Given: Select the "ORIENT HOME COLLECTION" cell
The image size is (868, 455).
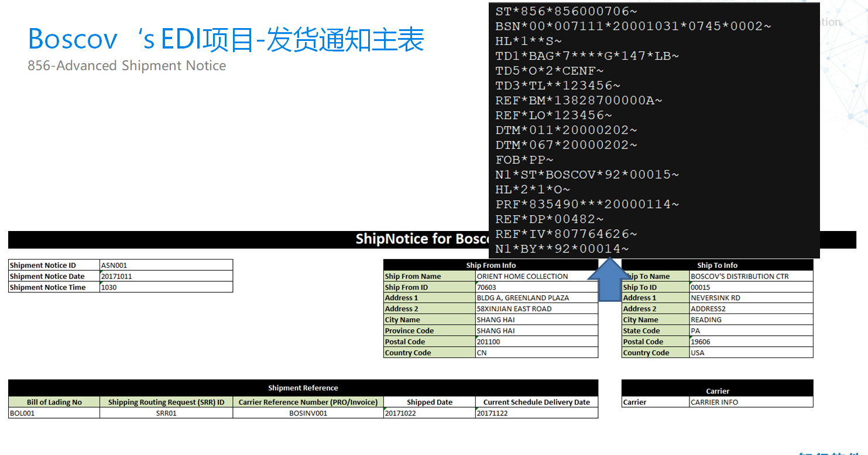Looking at the screenshot, I should (x=537, y=277).
